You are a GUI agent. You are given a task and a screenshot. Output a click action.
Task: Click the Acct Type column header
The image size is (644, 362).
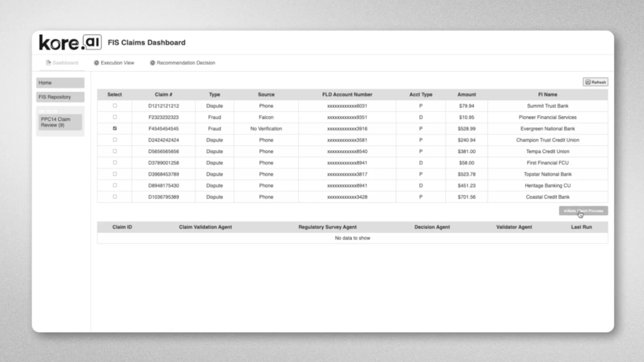[x=421, y=95]
